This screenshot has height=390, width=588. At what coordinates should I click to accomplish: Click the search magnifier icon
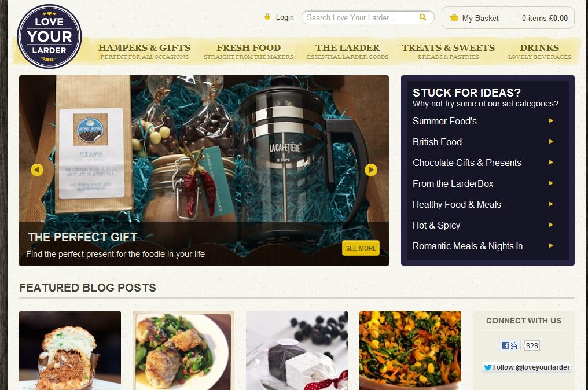pyautogui.click(x=422, y=17)
